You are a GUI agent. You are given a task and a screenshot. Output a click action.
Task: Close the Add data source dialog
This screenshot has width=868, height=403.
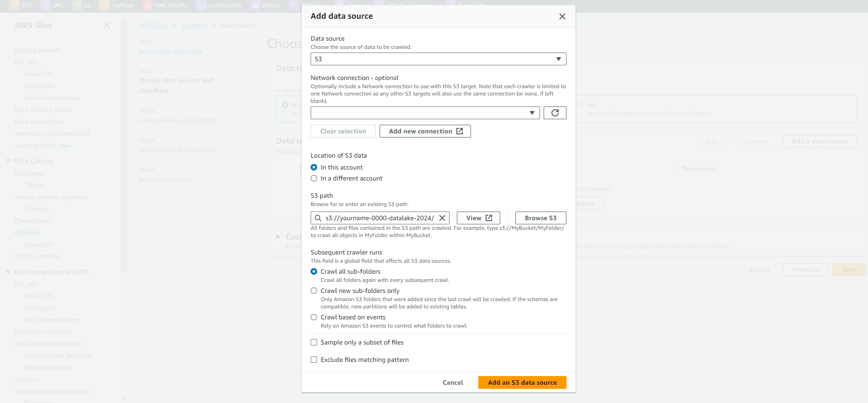point(562,16)
